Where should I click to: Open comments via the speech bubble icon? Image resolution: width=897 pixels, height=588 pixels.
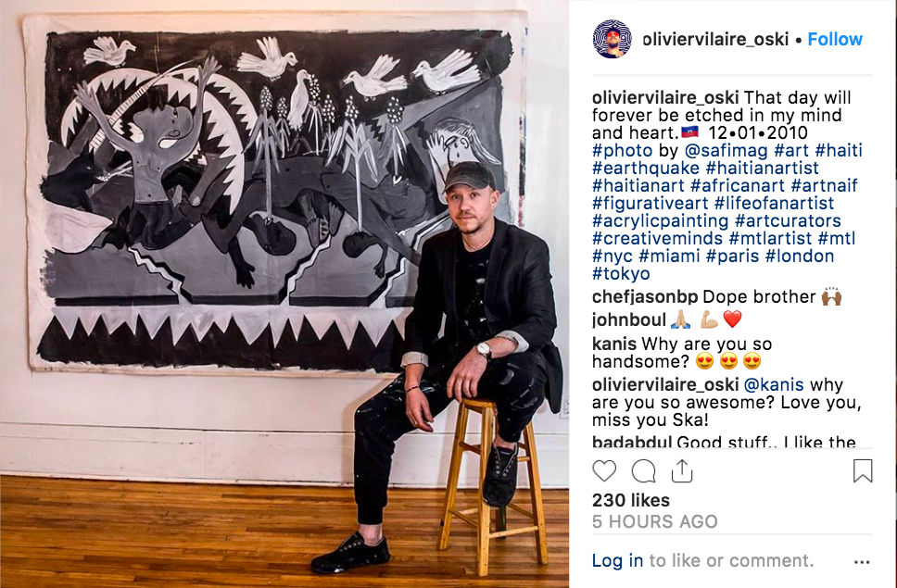pos(643,471)
